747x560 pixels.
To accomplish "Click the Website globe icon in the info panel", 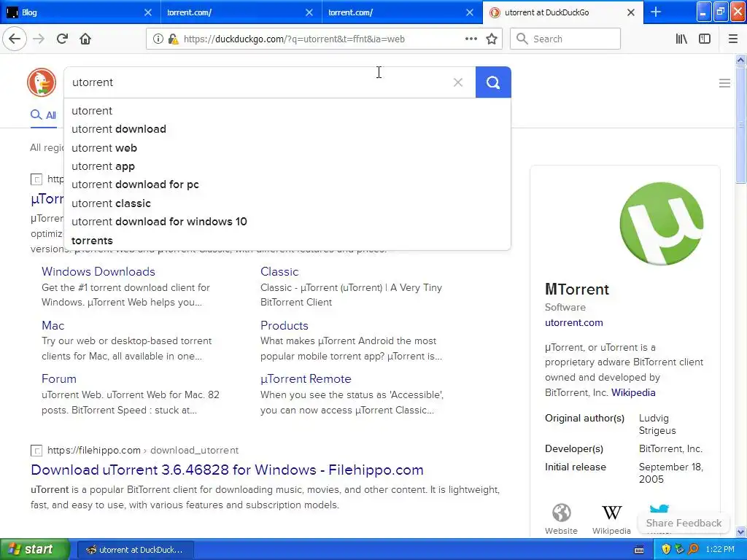I will [x=561, y=513].
